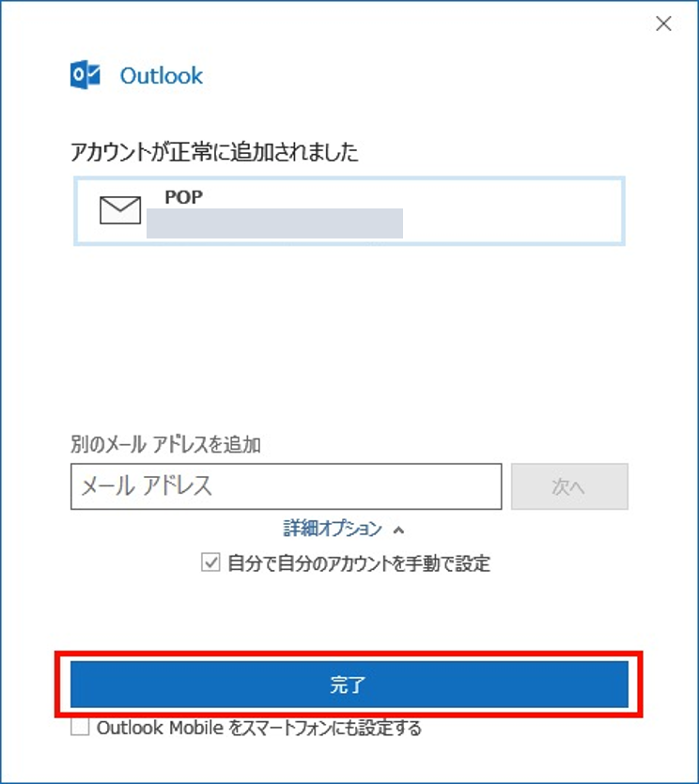
Task: Focus the メール アドレス input field
Action: 287,486
